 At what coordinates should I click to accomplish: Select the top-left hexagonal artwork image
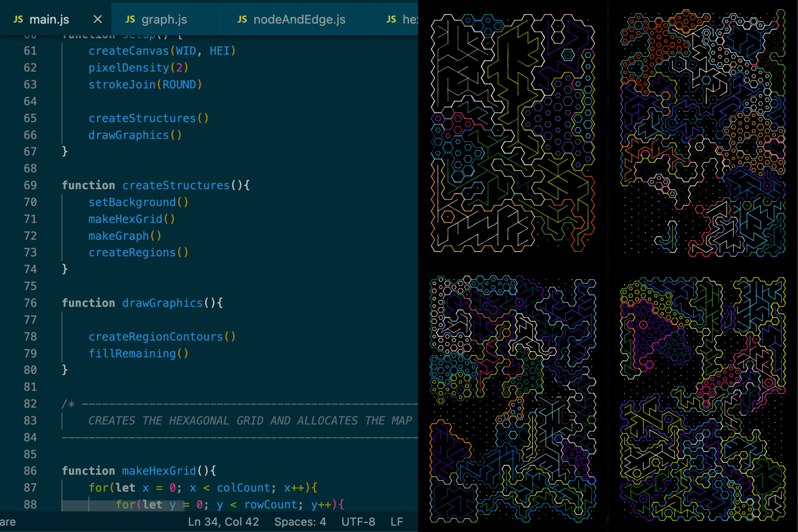pyautogui.click(x=512, y=133)
